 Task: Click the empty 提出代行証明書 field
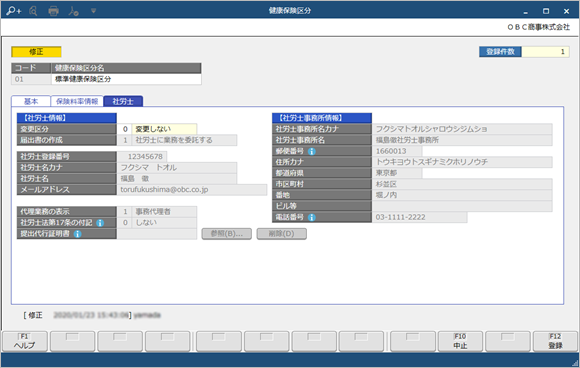tap(157, 234)
